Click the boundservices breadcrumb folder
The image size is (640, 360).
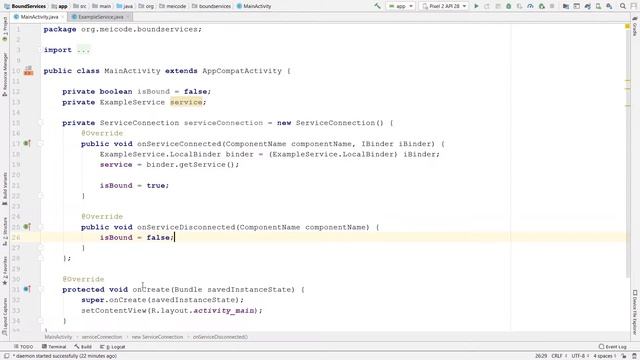click(x=211, y=6)
